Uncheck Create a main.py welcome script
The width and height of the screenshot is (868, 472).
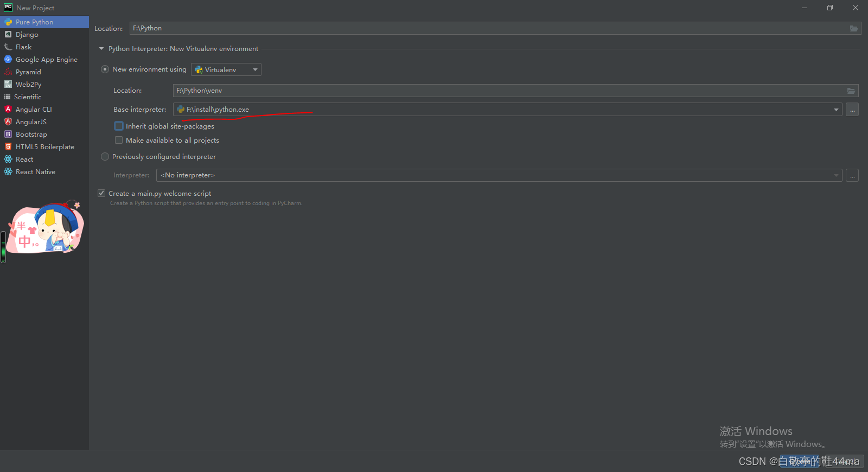click(x=101, y=193)
